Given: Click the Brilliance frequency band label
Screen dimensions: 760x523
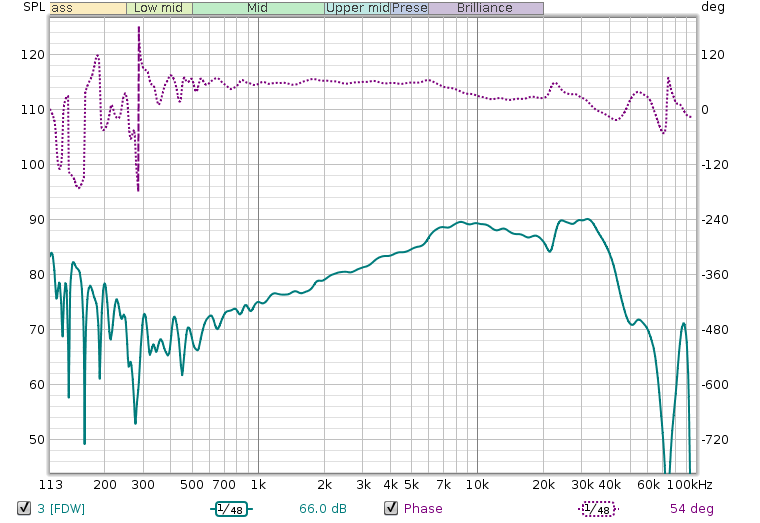Looking at the screenshot, I should [x=485, y=8].
